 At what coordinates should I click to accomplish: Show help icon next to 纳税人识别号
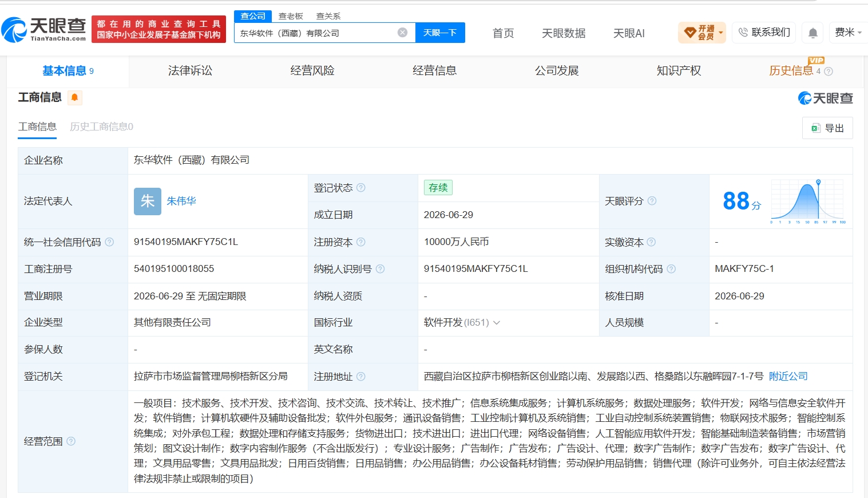tap(380, 269)
